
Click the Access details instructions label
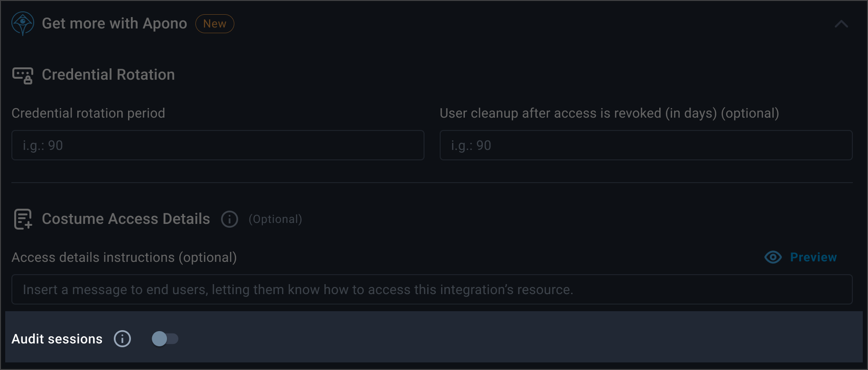point(124,257)
